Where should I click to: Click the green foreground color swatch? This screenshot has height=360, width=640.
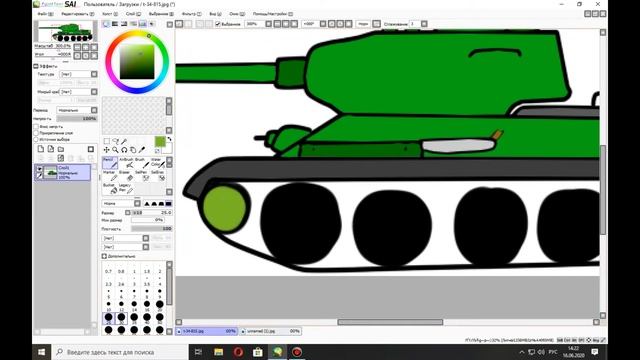click(160, 141)
